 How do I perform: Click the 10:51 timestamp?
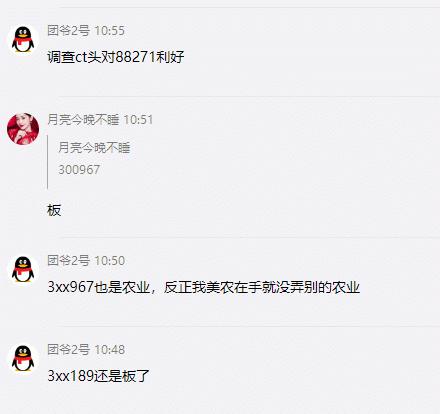(x=138, y=120)
